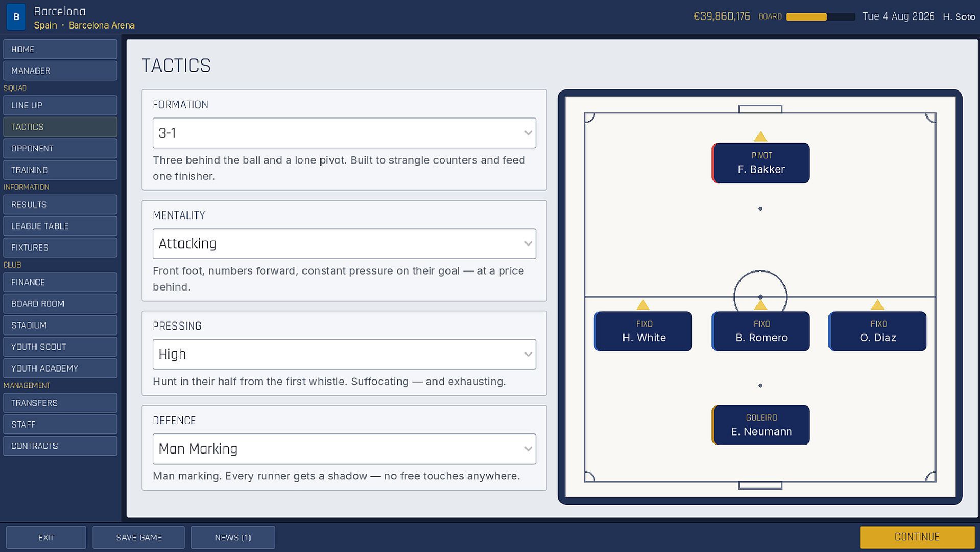
Task: Click the yellow arrow above H. White
Action: pos(642,305)
